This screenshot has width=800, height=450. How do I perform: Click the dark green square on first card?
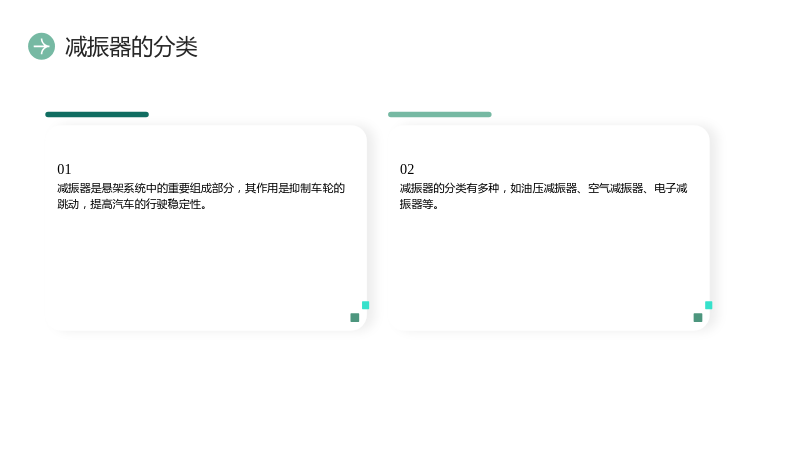pyautogui.click(x=355, y=318)
